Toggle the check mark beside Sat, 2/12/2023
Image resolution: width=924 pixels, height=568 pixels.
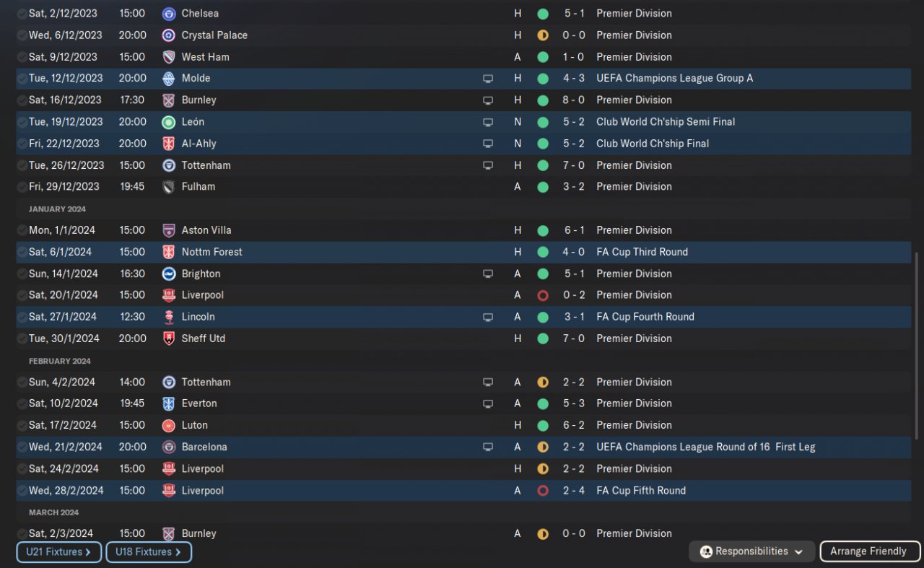[22, 14]
